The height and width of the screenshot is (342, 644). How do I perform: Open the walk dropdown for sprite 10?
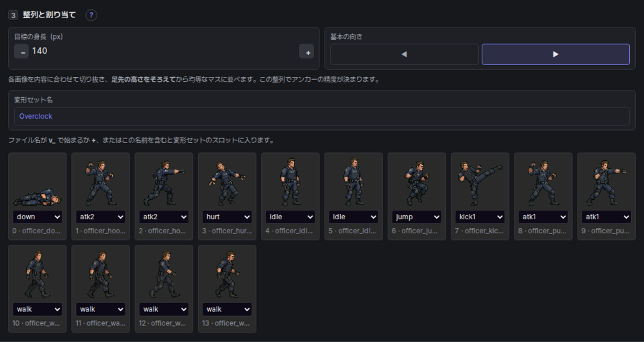38,309
